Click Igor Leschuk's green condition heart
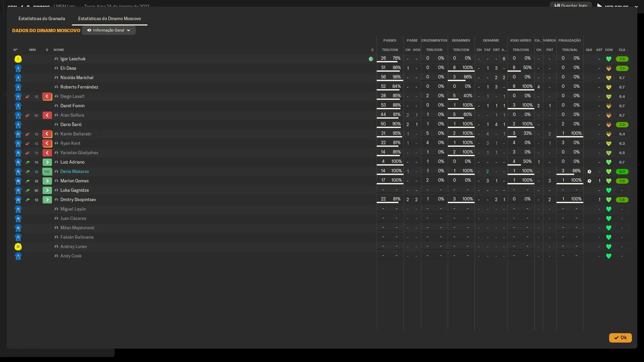The width and height of the screenshot is (644, 362). click(x=609, y=59)
